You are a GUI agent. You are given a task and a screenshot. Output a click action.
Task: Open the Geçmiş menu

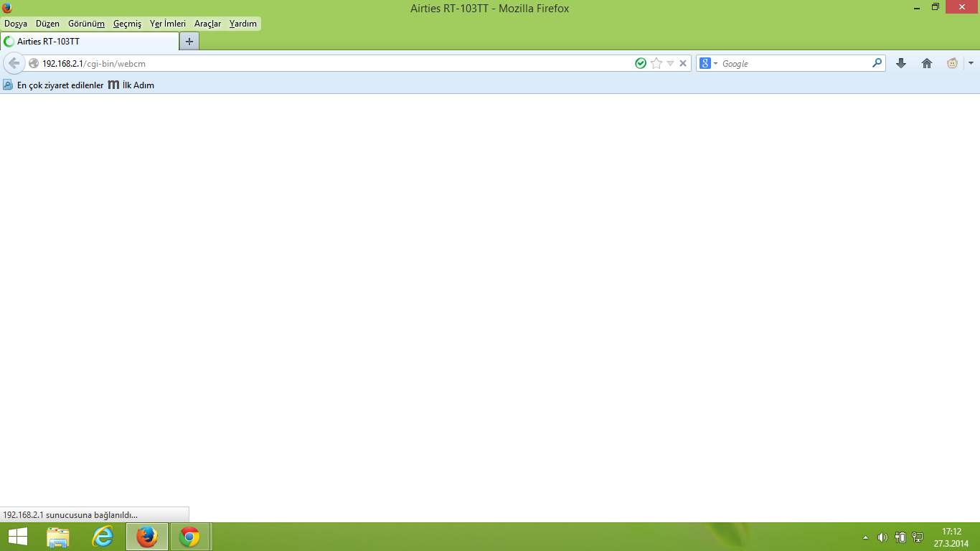[x=127, y=24]
